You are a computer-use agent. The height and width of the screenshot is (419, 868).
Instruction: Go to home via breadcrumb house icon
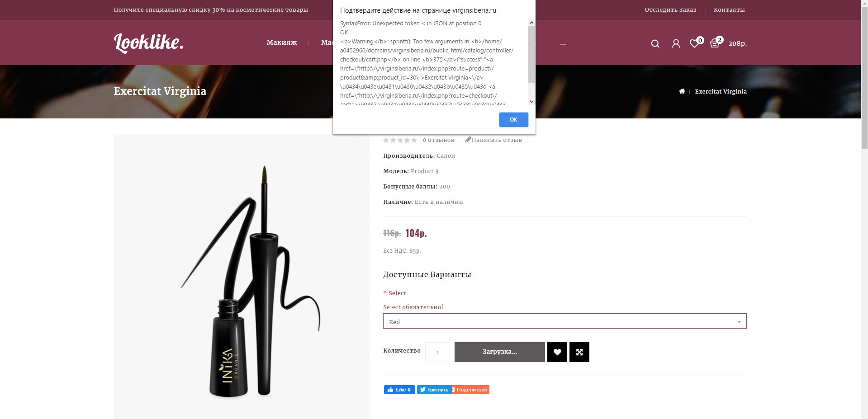[682, 91]
